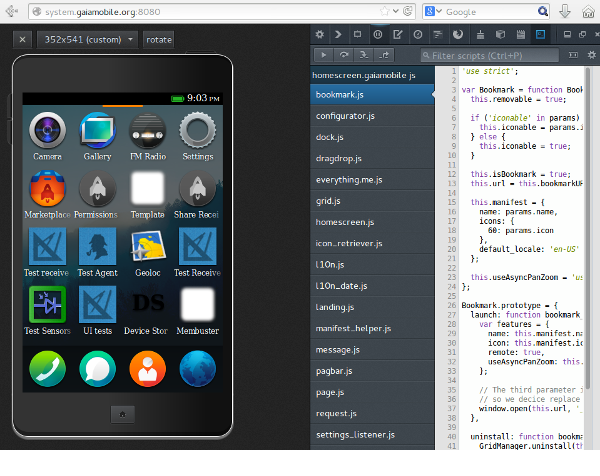Screen dimensions: 600x476
Task: Click the debugger resume (play) button
Action: 323,54
